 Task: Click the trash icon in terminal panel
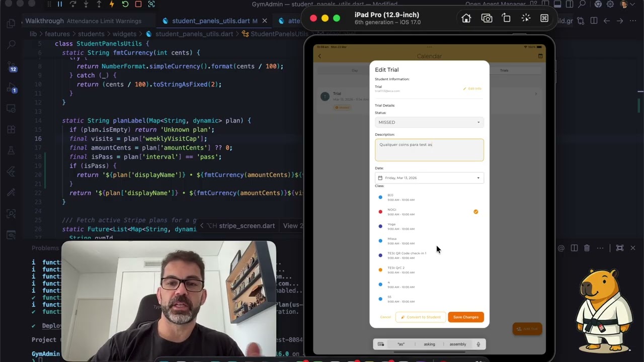pyautogui.click(x=587, y=248)
